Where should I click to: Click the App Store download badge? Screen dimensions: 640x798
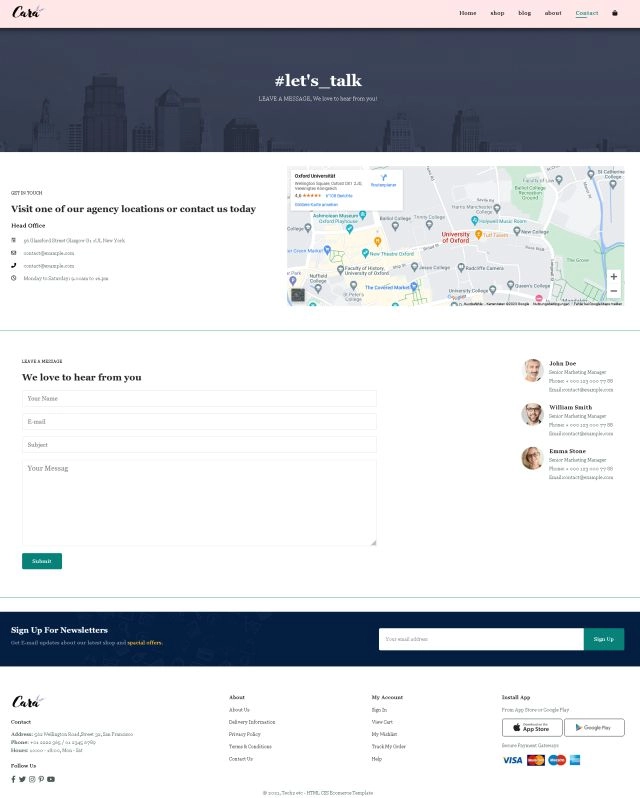pyautogui.click(x=531, y=727)
